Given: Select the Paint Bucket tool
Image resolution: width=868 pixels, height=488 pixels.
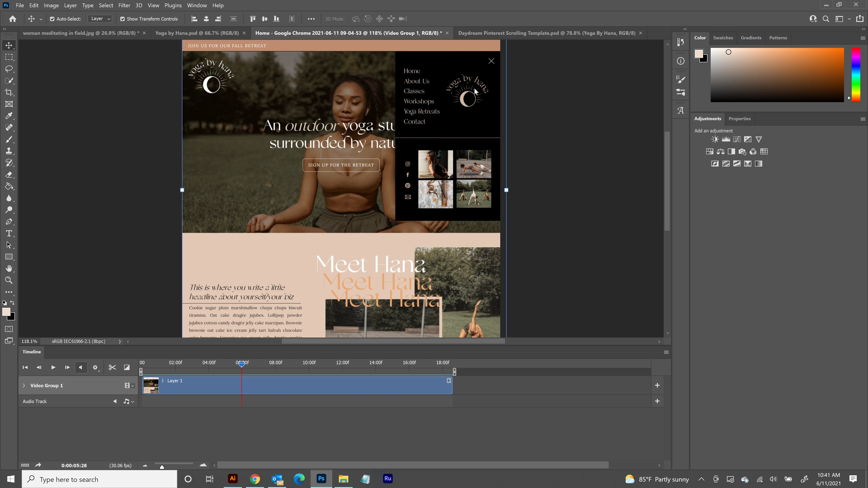Looking at the screenshot, I should (9, 186).
